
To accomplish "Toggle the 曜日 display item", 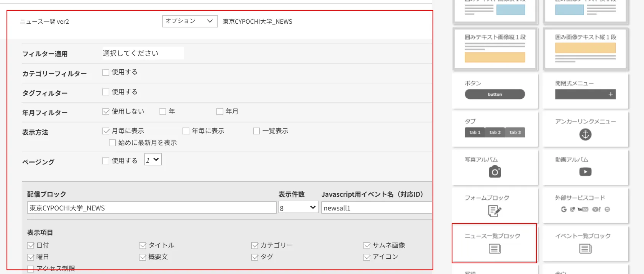I will pyautogui.click(x=31, y=257).
